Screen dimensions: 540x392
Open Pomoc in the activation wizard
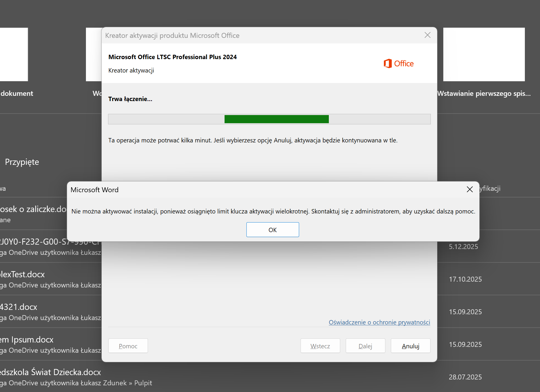(x=128, y=346)
